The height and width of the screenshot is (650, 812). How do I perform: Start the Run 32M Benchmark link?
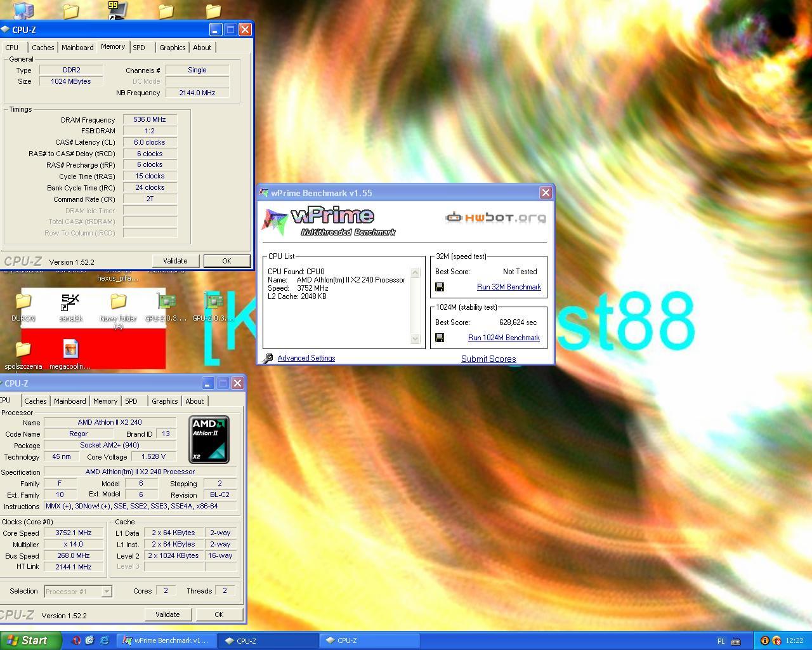[509, 287]
